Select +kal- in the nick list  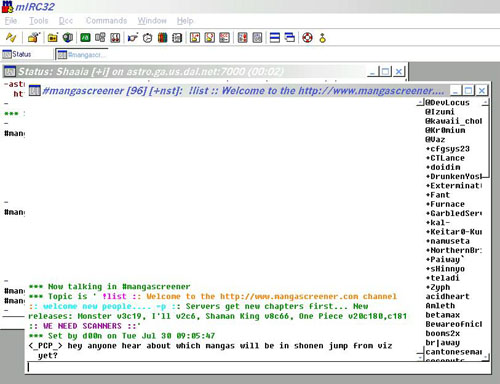coord(438,223)
